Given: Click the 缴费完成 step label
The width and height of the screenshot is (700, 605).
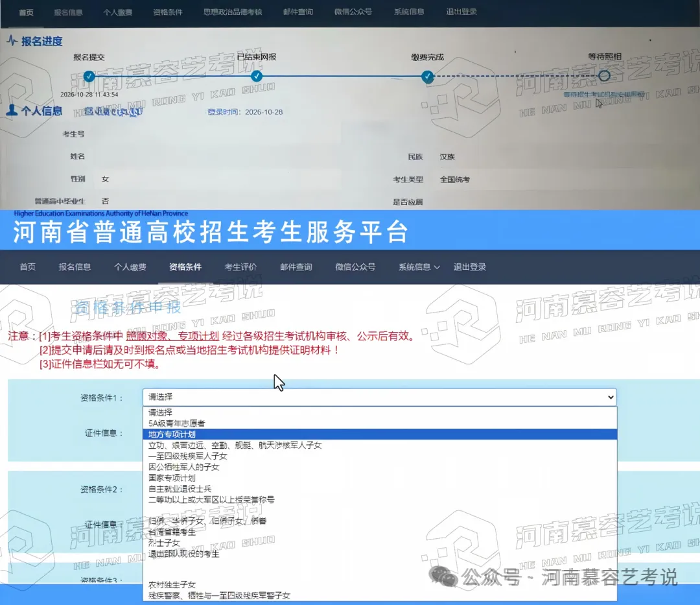Looking at the screenshot, I should tap(427, 57).
